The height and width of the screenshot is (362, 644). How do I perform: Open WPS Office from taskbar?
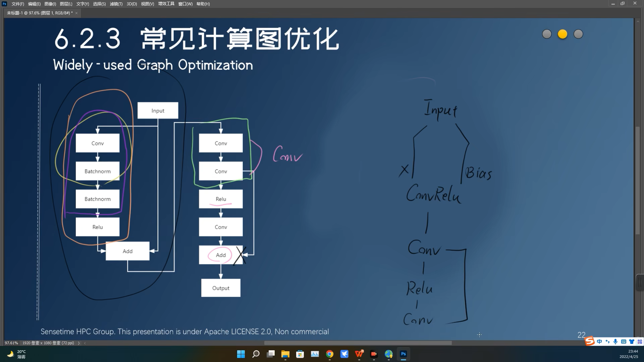(359, 354)
